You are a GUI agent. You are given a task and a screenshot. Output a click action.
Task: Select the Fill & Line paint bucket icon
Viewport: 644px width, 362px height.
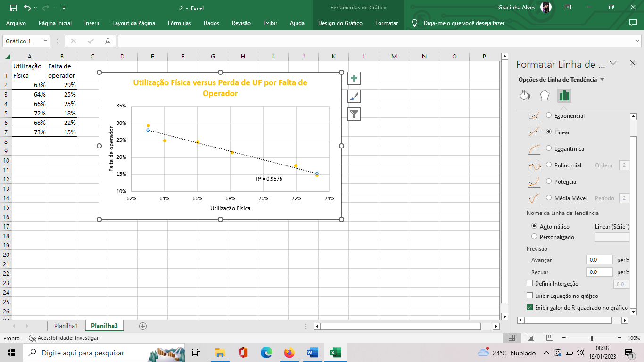pos(525,96)
